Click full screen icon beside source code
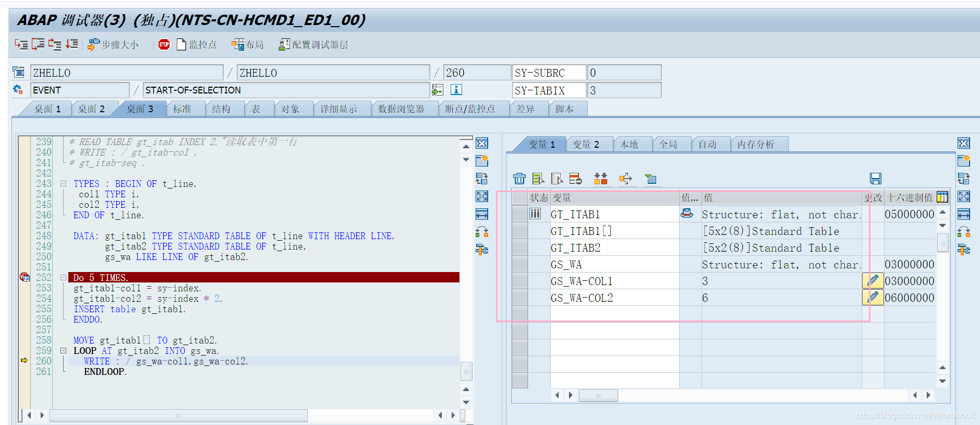Viewport: 980px width, 425px height. [x=482, y=196]
